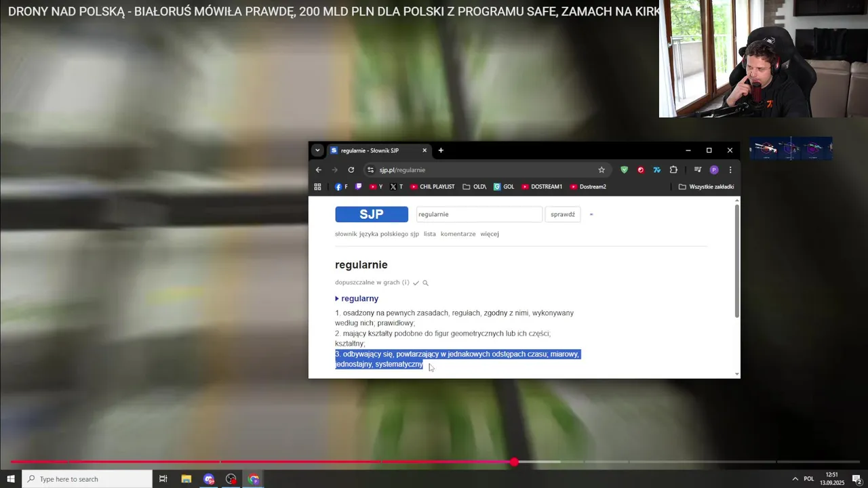The width and height of the screenshot is (868, 488).
Task: Click the SJP logo button
Action: coord(372,214)
